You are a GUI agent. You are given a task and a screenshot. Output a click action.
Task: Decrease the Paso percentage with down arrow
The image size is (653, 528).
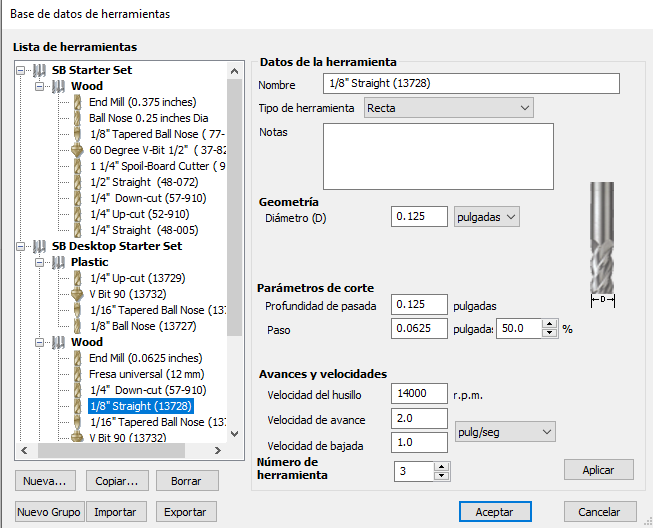click(550, 333)
